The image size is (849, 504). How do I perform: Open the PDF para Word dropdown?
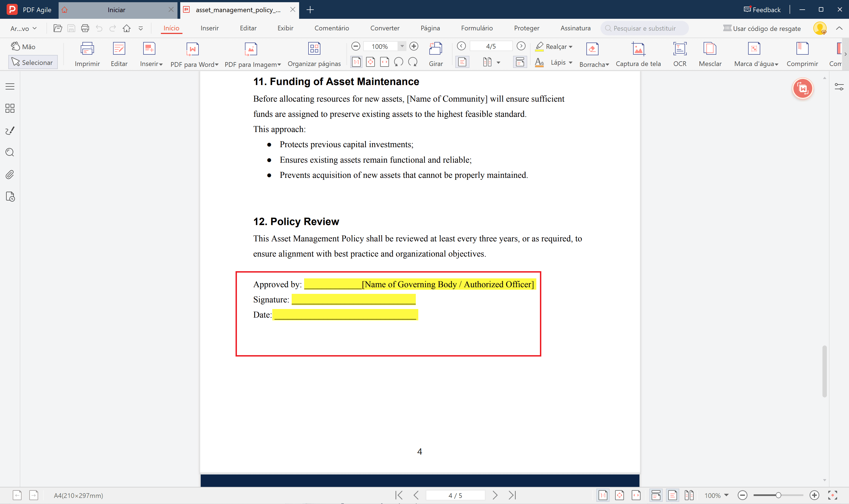click(x=216, y=65)
